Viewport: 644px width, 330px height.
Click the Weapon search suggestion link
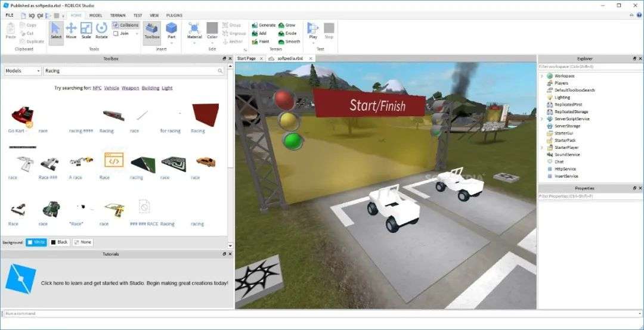(x=130, y=88)
